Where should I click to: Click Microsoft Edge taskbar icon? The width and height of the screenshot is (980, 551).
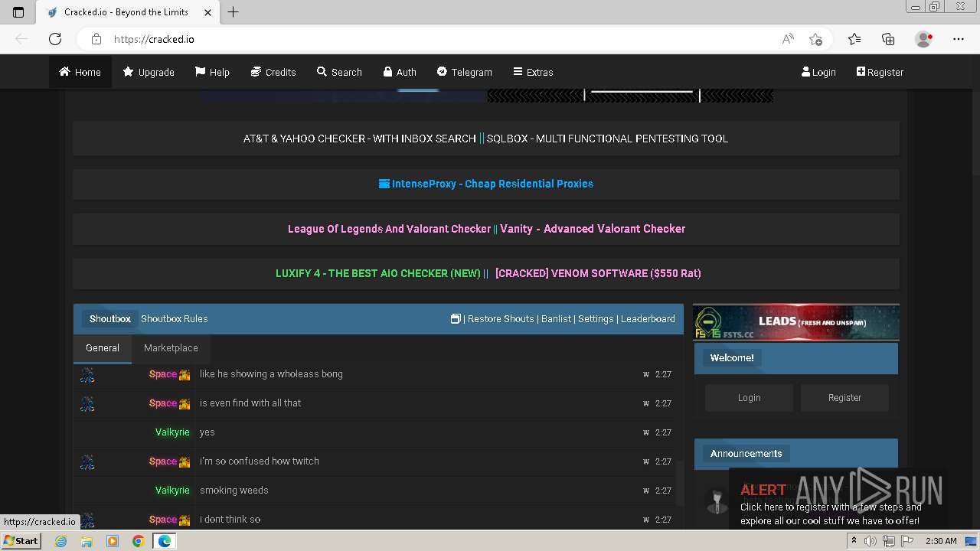tap(165, 541)
